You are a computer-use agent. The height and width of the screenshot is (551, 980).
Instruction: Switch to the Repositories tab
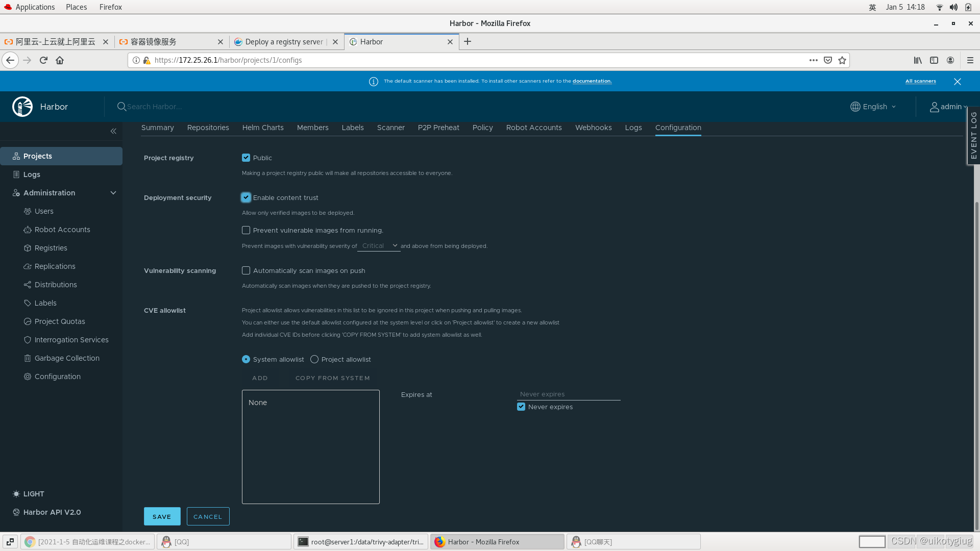click(x=208, y=128)
